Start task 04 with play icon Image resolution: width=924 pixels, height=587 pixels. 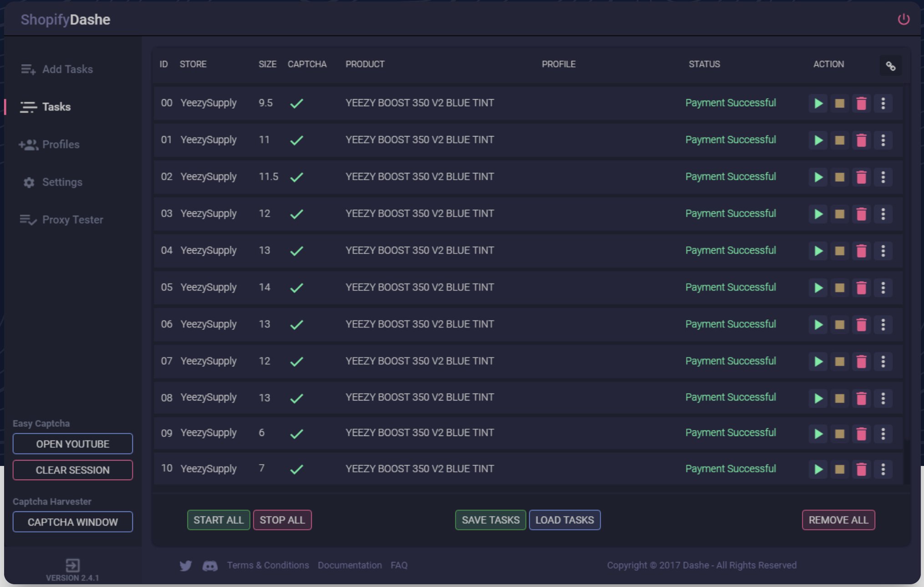coord(818,251)
